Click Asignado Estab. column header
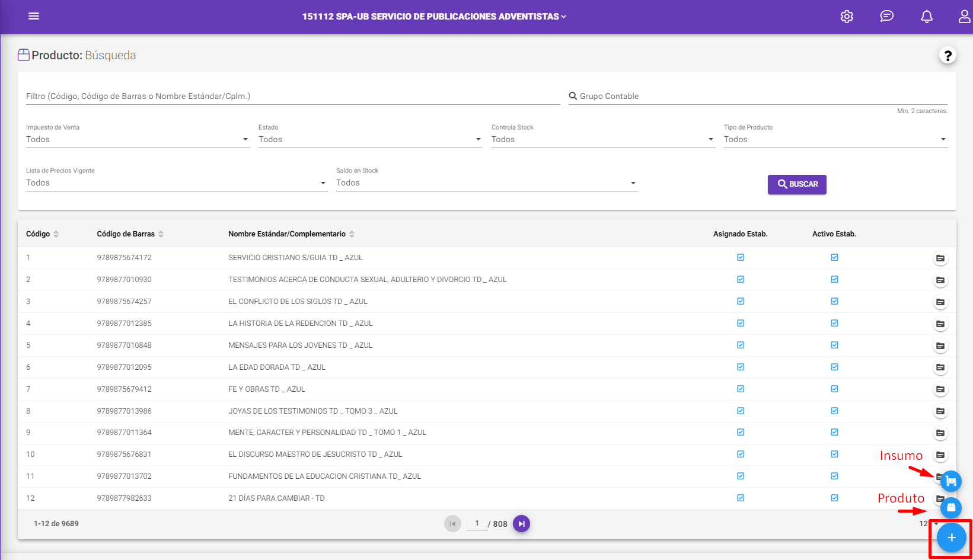This screenshot has width=973, height=560. click(741, 234)
